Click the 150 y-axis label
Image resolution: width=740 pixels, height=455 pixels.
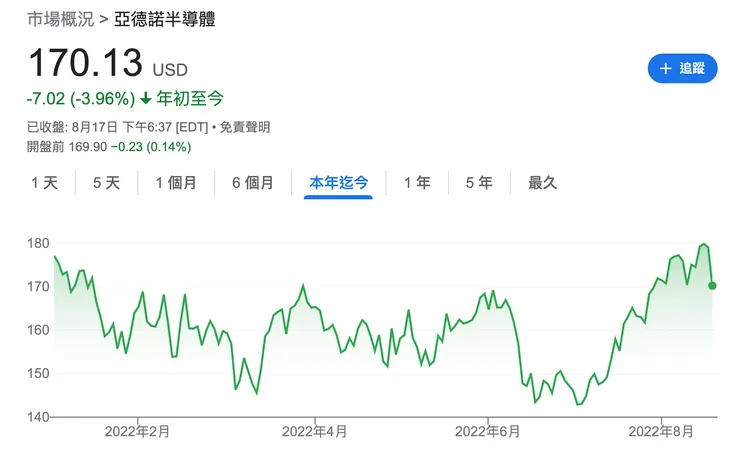pos(38,374)
